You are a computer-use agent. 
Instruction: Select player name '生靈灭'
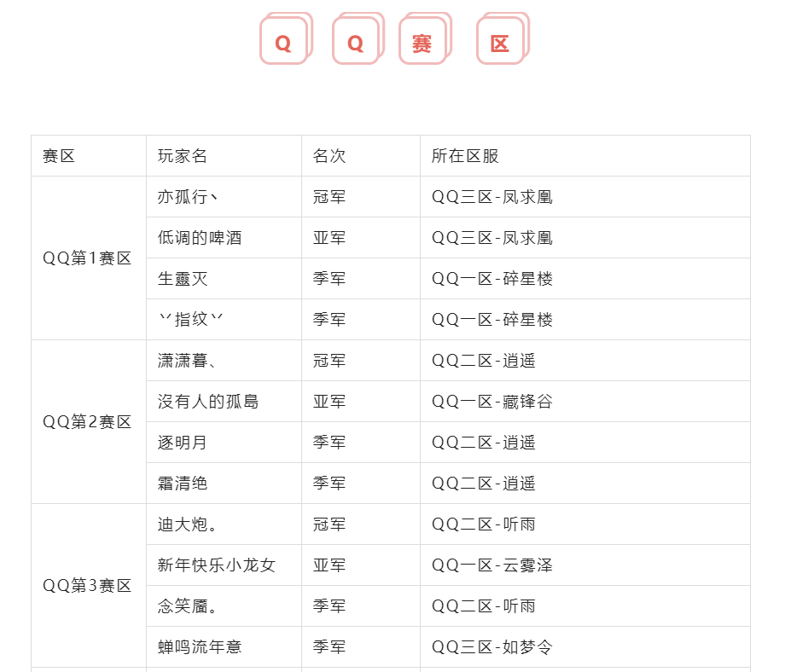[183, 279]
